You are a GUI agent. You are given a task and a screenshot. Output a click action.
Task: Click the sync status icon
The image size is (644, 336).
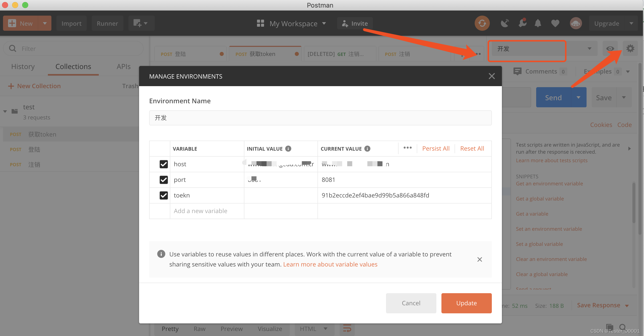coord(482,23)
